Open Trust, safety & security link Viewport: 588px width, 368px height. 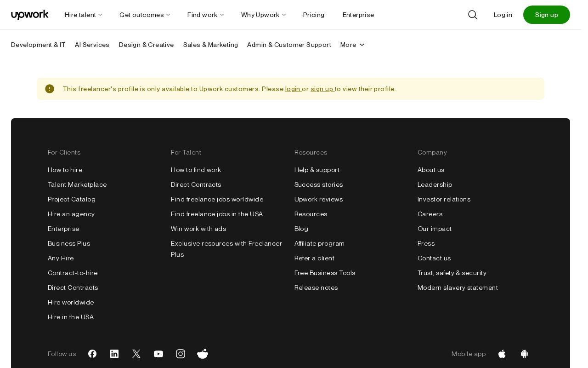point(452,273)
